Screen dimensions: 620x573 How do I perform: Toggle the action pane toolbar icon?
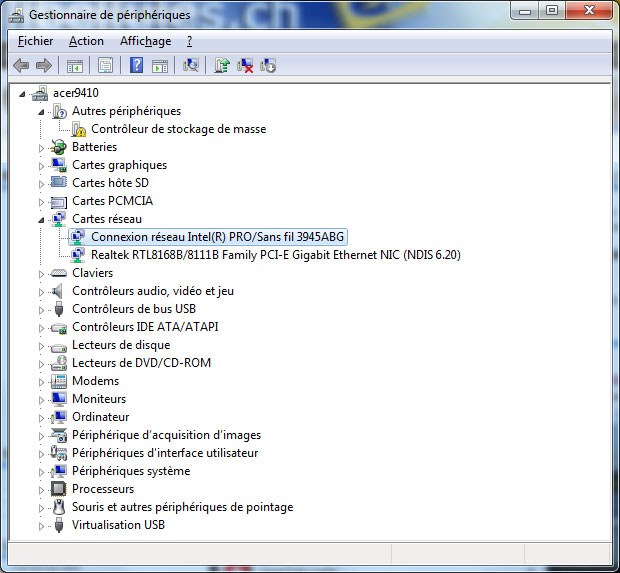[160, 66]
